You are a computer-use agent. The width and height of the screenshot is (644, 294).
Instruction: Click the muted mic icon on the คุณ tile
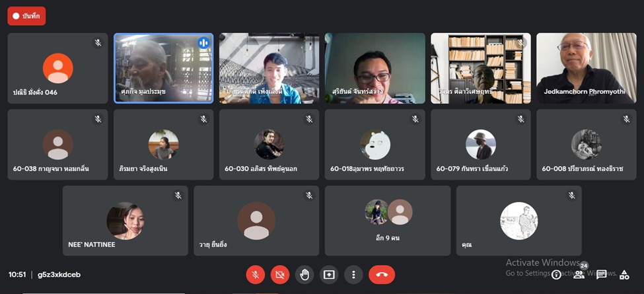point(572,195)
